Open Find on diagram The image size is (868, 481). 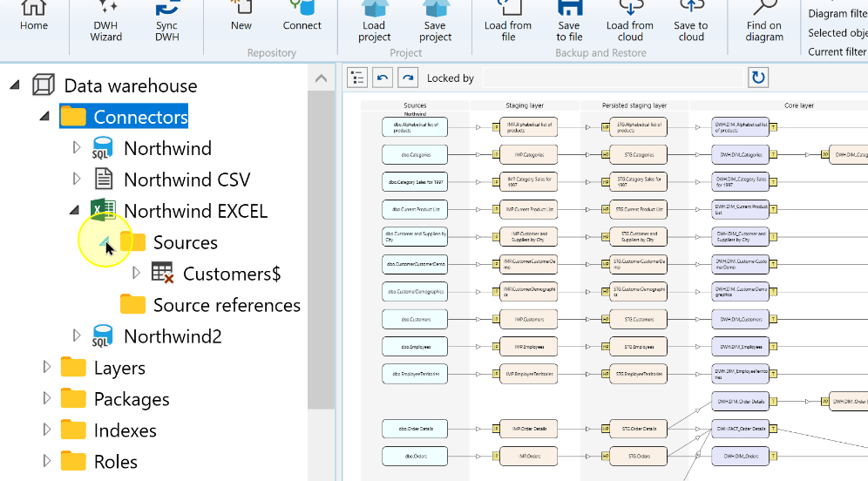click(x=764, y=22)
